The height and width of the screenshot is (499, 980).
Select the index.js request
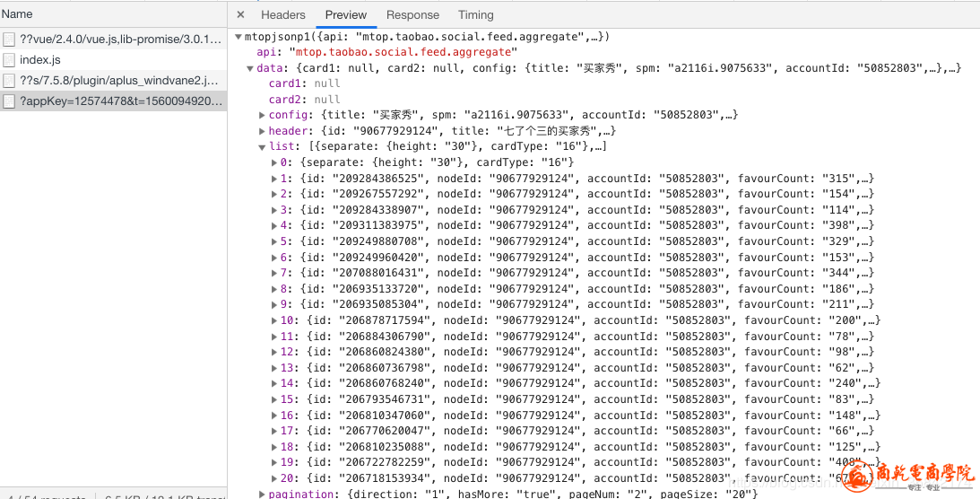pos(40,60)
